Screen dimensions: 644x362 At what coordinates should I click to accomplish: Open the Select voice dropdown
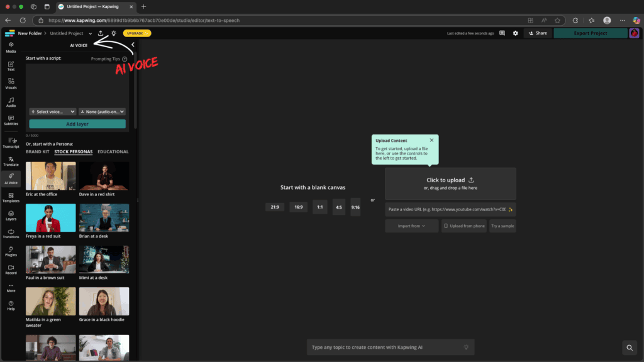point(53,111)
